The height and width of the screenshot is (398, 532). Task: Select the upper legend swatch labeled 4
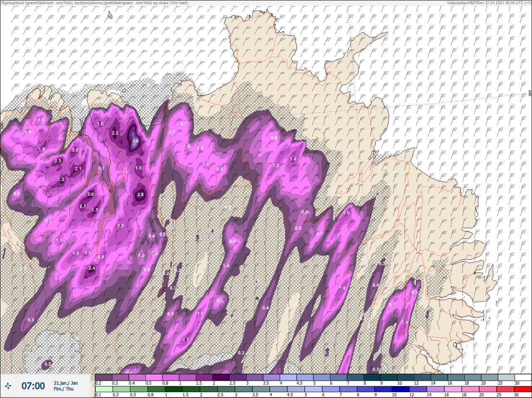[x=288, y=377]
